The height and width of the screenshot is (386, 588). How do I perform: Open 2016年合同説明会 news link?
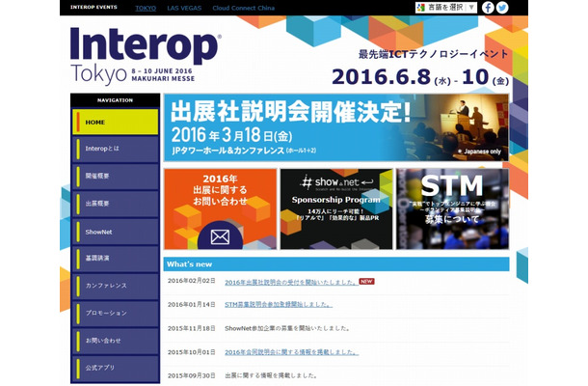[291, 352]
